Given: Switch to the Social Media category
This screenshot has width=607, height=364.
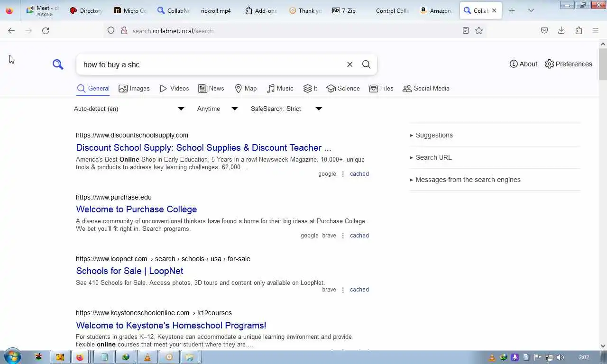Looking at the screenshot, I should coord(426,88).
